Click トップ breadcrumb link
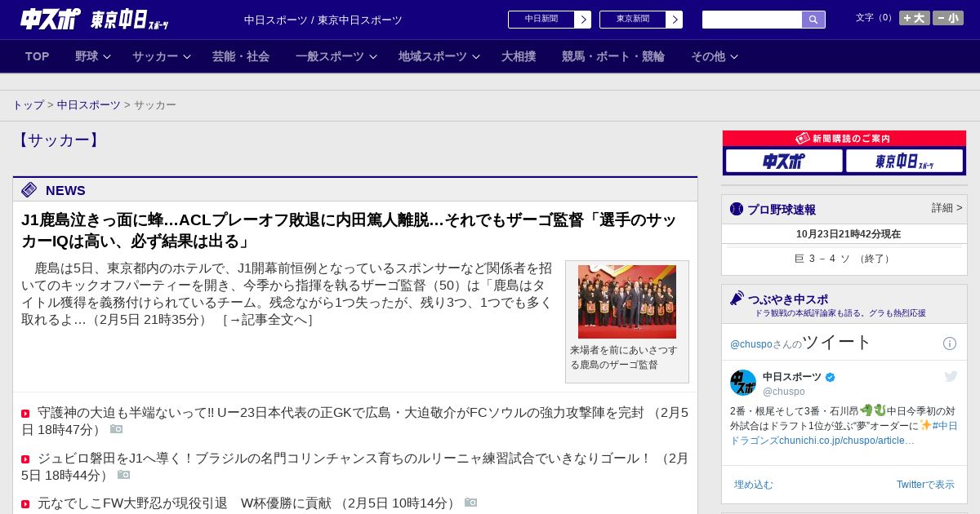This screenshot has width=980, height=514. (x=29, y=105)
